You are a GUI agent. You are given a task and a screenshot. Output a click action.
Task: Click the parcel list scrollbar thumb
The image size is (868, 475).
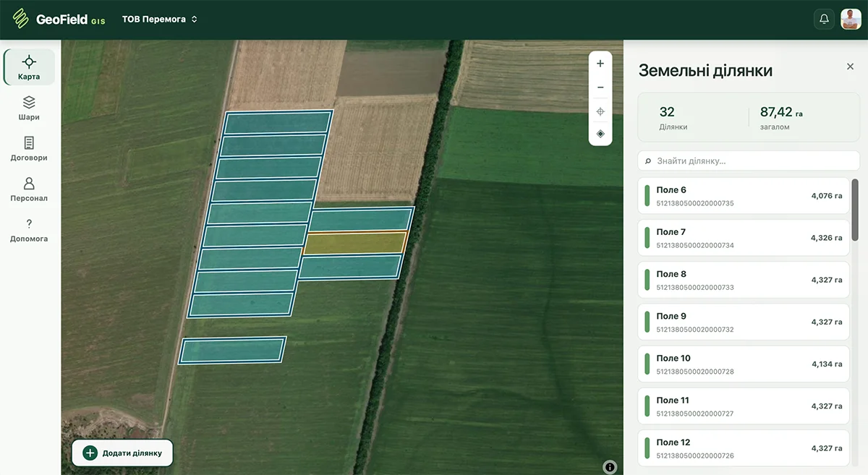pos(855,210)
